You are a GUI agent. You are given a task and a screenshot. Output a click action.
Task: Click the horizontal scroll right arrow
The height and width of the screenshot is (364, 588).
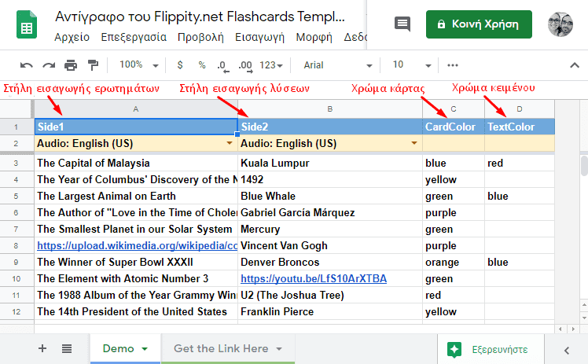tap(573, 329)
